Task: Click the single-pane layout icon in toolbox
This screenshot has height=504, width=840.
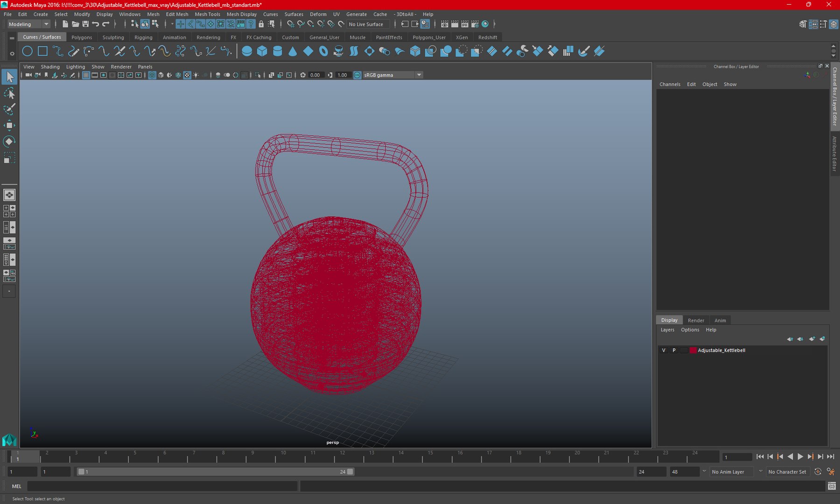Action: (x=9, y=195)
